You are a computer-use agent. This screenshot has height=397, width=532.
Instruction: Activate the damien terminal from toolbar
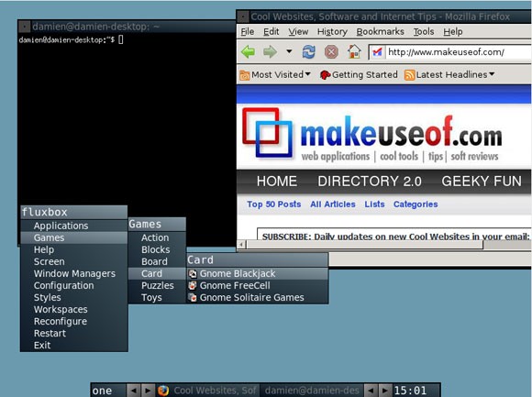click(312, 391)
